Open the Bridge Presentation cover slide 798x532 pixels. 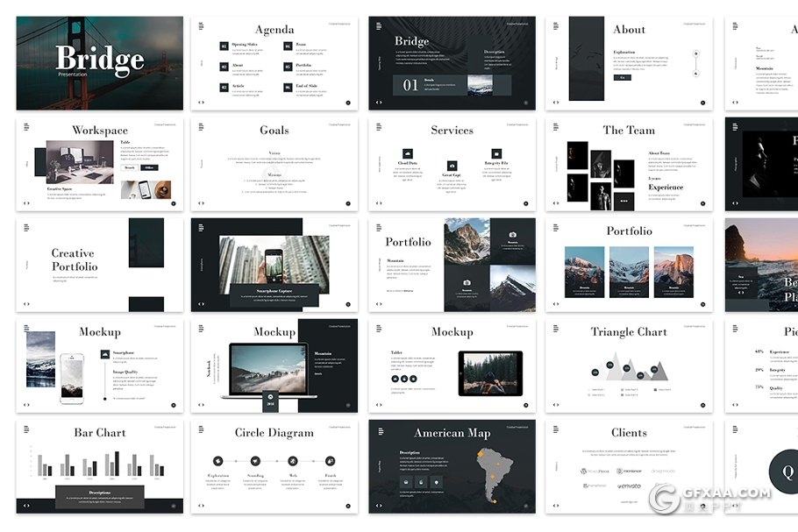(x=99, y=63)
